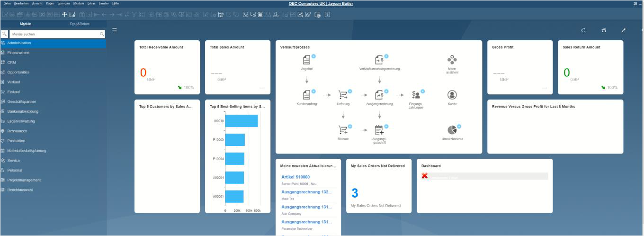Screen dimensions: 644x236
Task: Click the filter funnel toolbar icon
Action: [x=134, y=15]
